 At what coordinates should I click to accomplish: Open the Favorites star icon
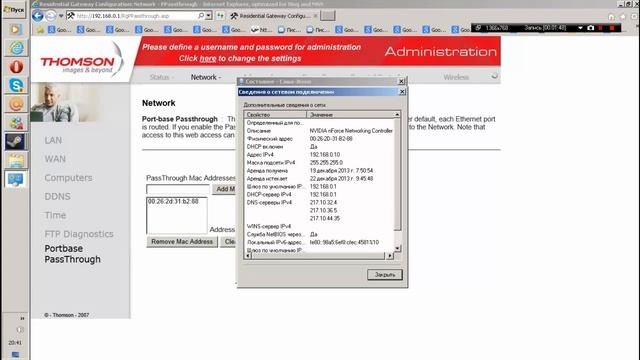623,17
